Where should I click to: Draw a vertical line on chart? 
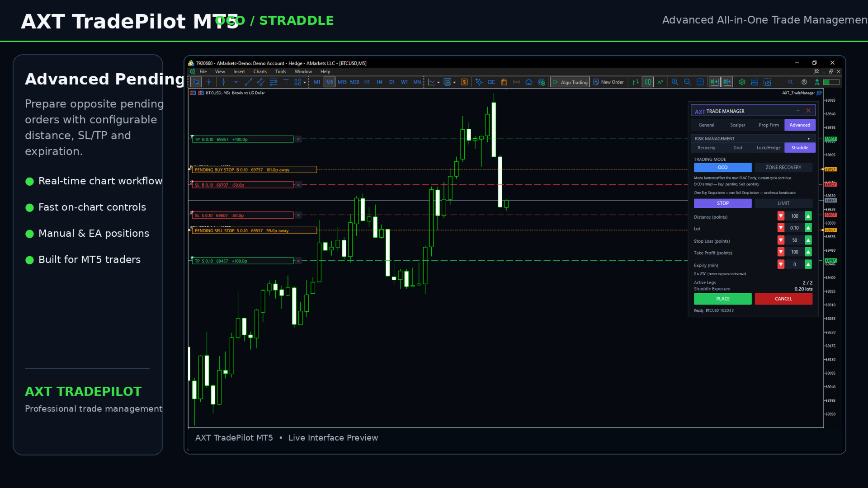223,82
